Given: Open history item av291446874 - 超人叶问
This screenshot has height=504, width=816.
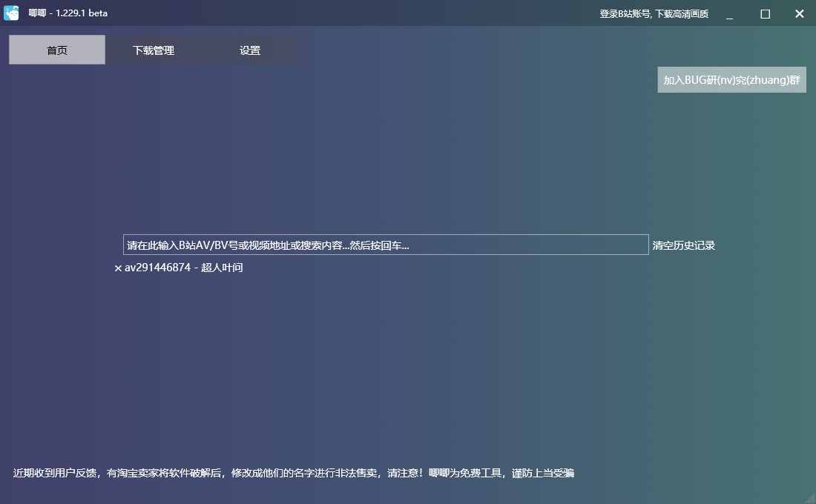Looking at the screenshot, I should coord(184,268).
